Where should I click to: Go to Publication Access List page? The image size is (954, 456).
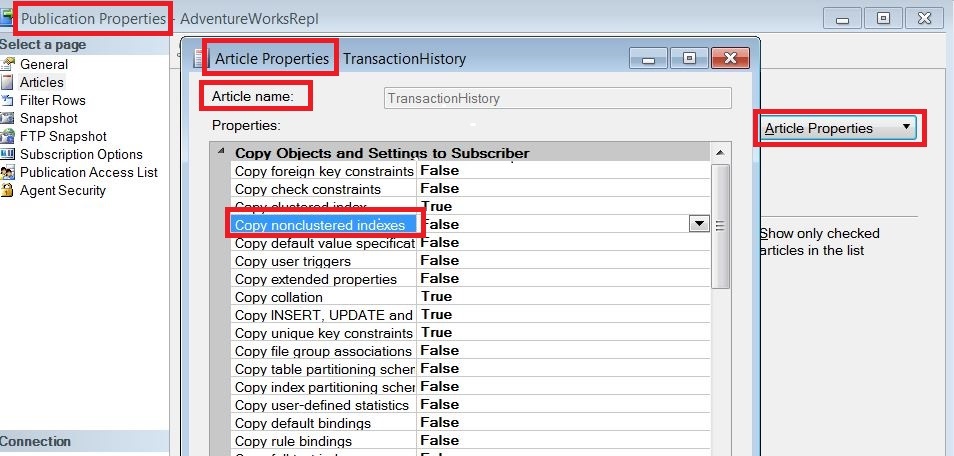pos(89,172)
